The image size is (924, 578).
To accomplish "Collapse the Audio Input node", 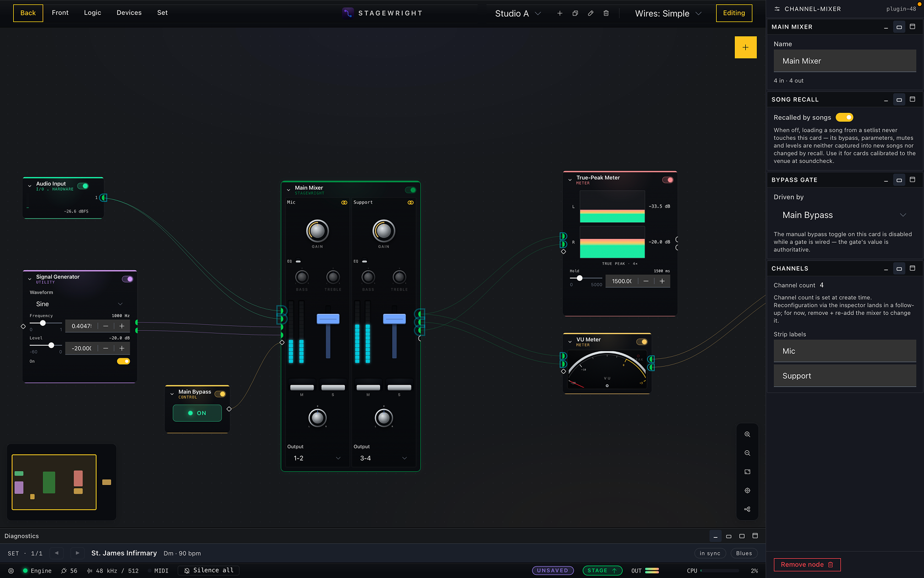I will 30,186.
